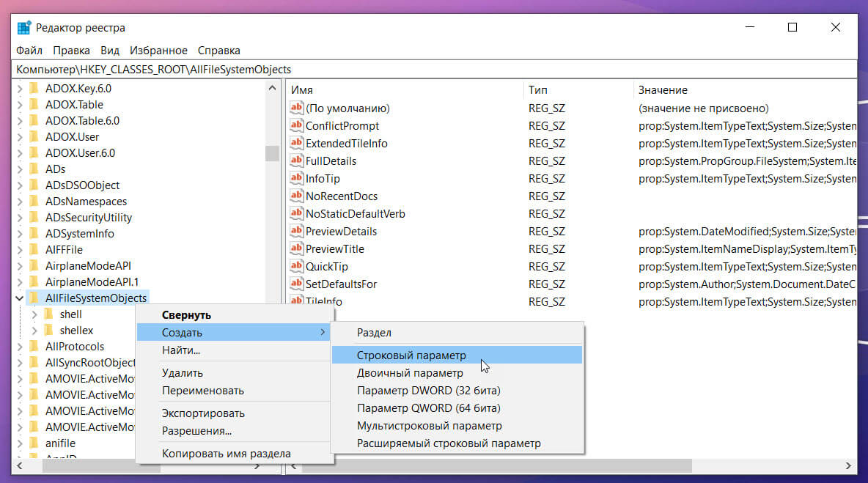Image resolution: width=868 pixels, height=483 pixels.
Task: Open the Правка menu
Action: click(71, 51)
